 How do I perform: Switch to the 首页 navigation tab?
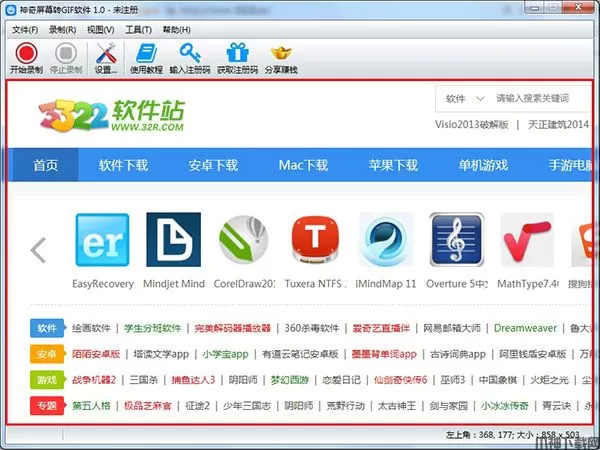[45, 165]
